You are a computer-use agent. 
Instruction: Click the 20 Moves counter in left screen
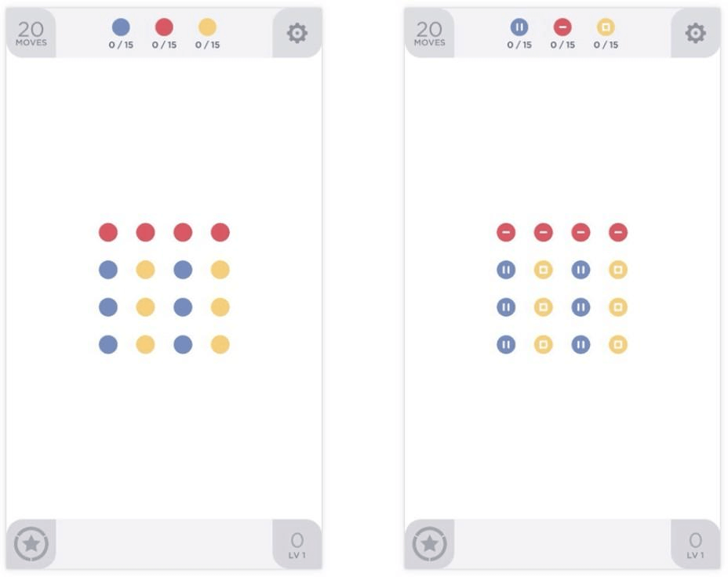click(x=31, y=33)
